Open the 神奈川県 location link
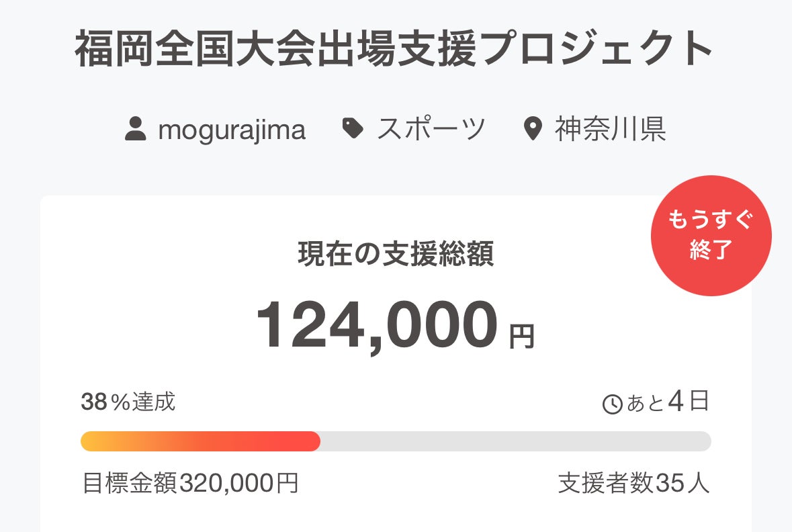Screen dimensions: 792x532 point(610,129)
